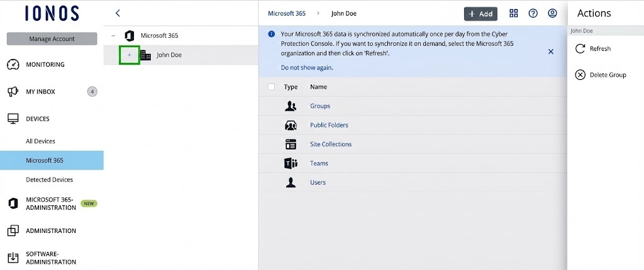Click John Doe breadcrumb text

[344, 14]
